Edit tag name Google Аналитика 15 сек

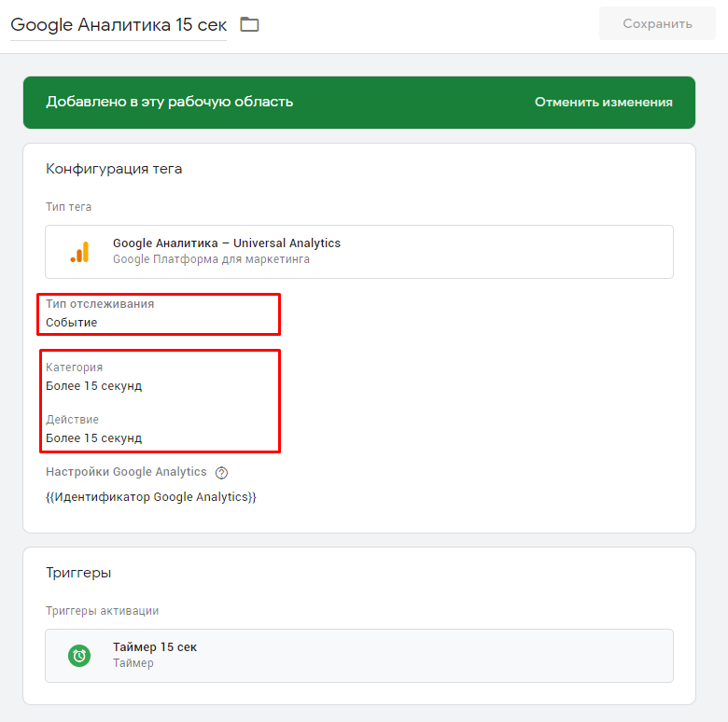(x=119, y=25)
